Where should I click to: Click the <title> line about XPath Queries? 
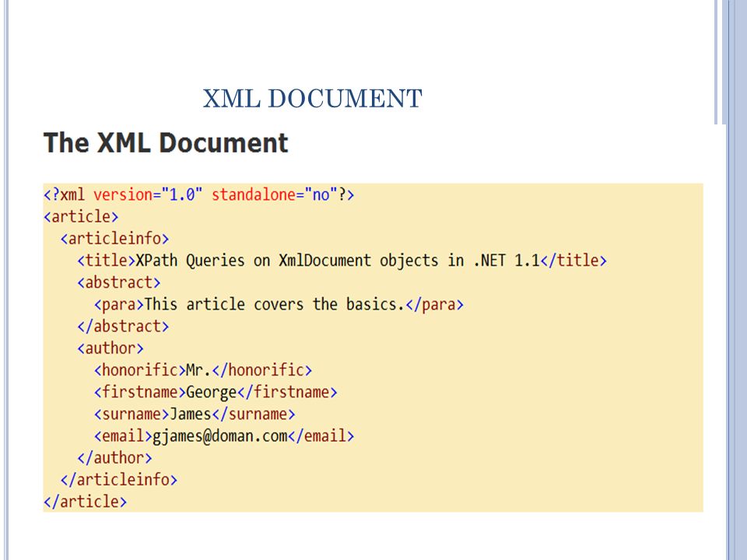tap(342, 261)
